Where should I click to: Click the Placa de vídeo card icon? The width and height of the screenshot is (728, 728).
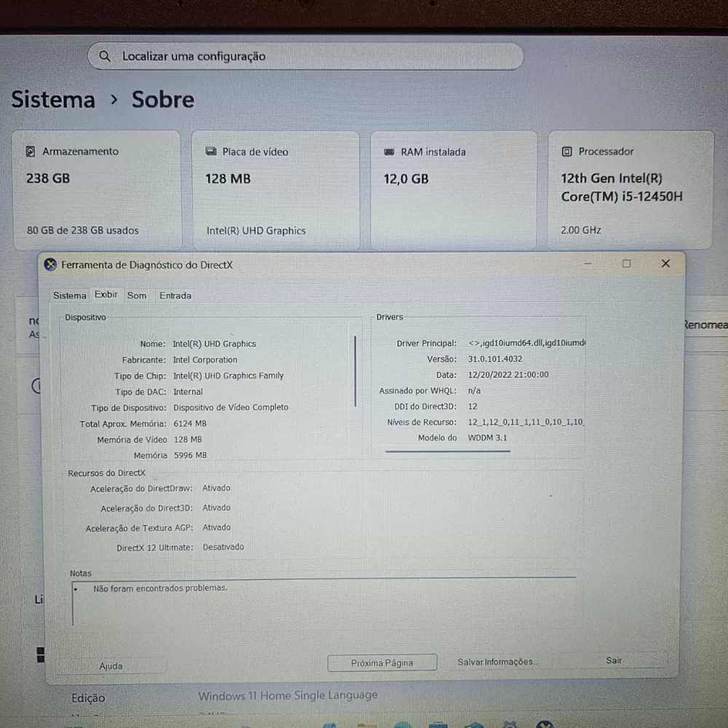click(x=211, y=151)
